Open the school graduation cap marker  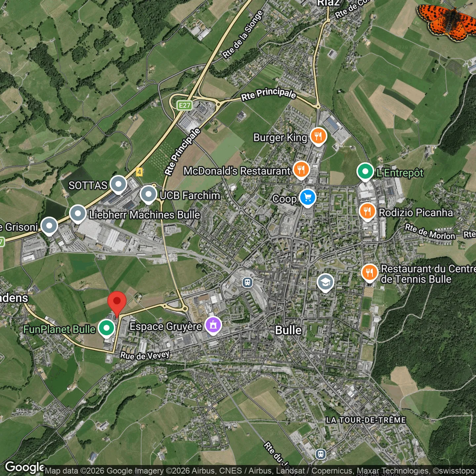(x=325, y=283)
